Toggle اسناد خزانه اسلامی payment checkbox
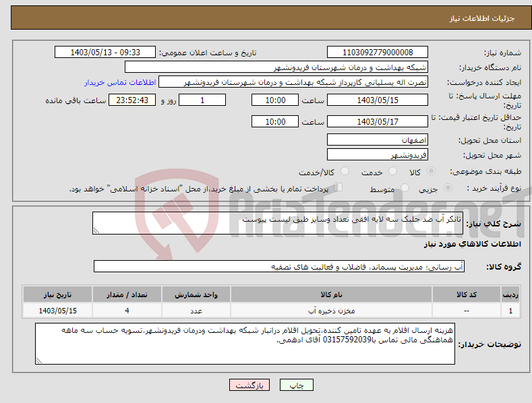This screenshot has height=403, width=532. point(338,187)
